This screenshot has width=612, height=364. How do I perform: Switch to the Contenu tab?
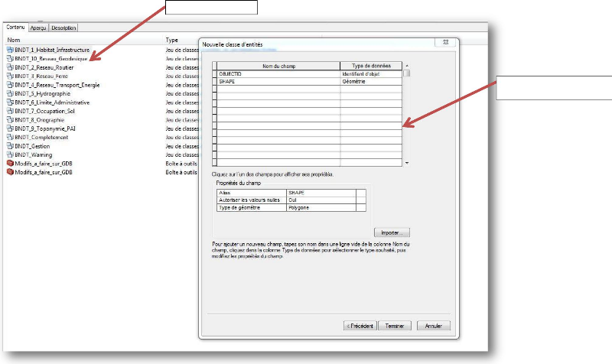(15, 28)
